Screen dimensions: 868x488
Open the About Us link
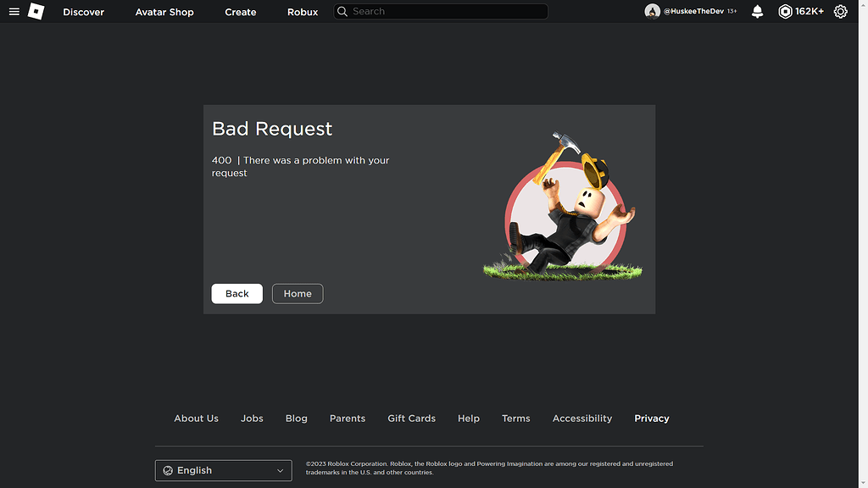pos(196,418)
